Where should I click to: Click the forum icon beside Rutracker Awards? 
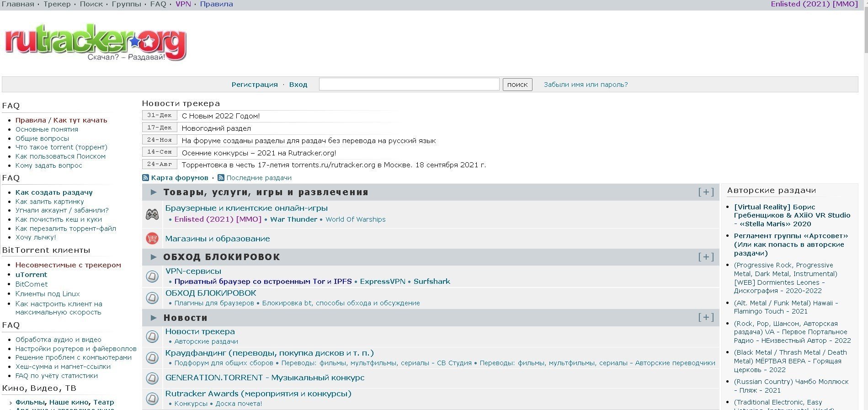coord(152,398)
